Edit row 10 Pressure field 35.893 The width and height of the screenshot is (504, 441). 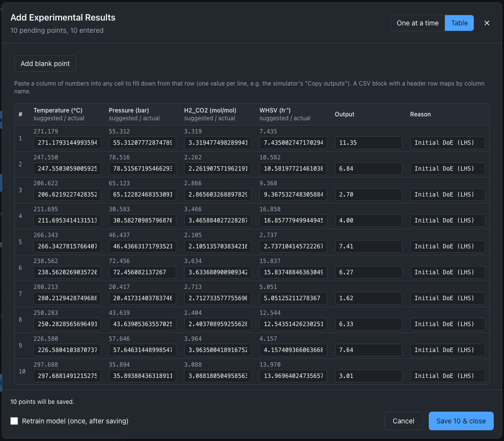143,376
